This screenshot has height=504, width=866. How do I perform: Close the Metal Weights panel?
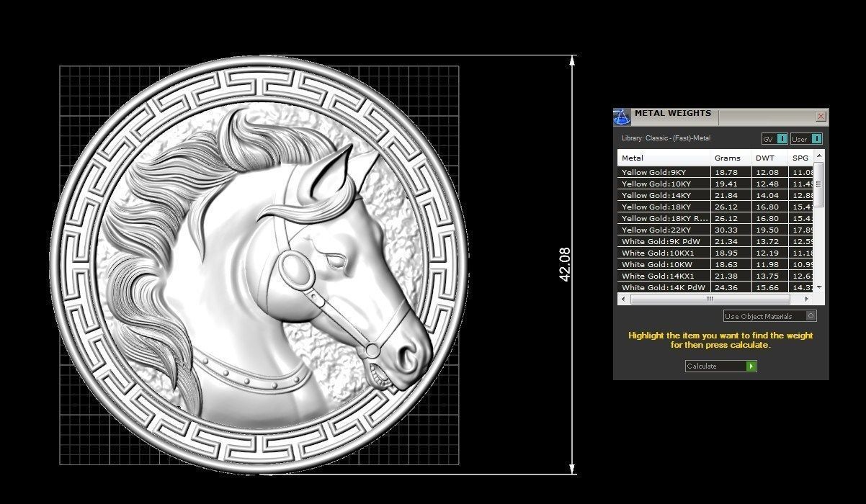coord(821,116)
